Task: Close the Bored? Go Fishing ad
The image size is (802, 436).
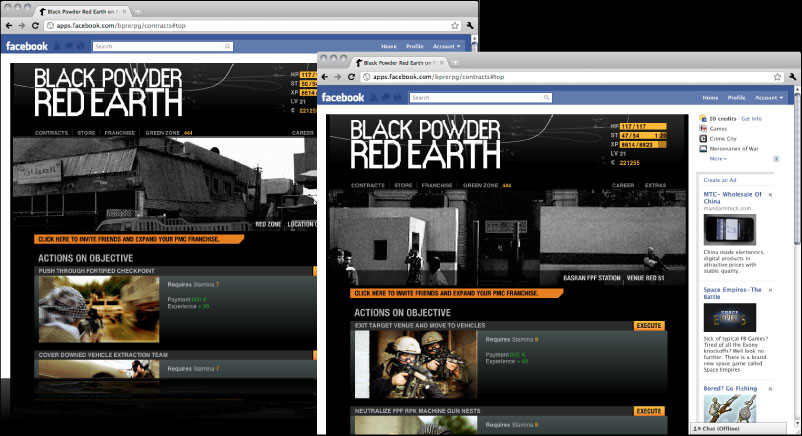Action: pos(770,389)
